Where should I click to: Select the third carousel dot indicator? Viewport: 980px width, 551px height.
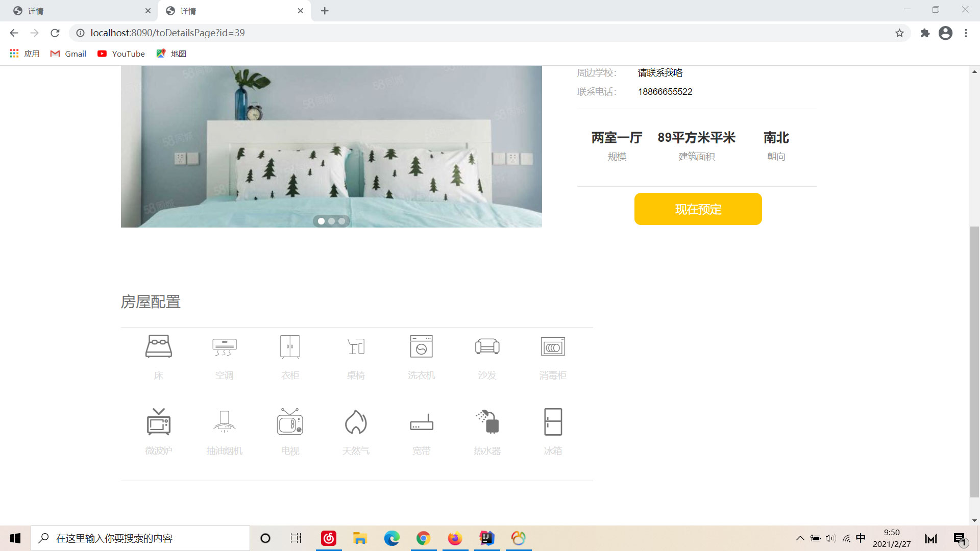[x=341, y=221]
